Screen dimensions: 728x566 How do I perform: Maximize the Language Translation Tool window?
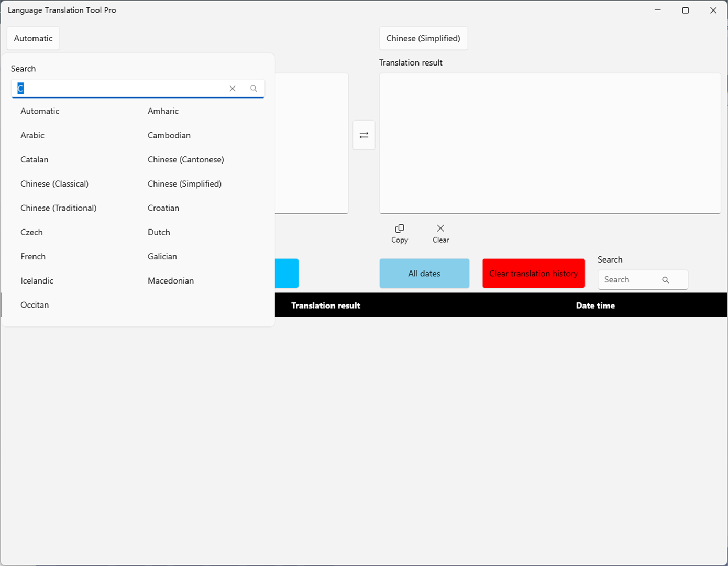tap(685, 10)
